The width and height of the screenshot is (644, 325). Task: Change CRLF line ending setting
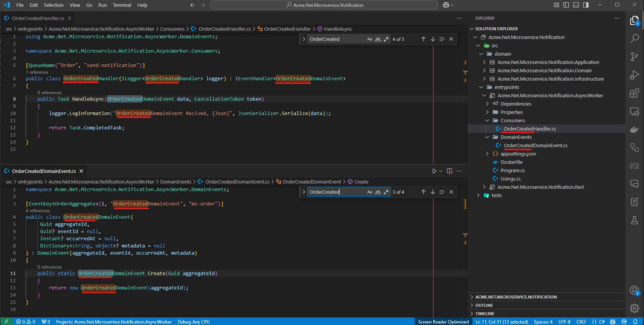point(581,322)
